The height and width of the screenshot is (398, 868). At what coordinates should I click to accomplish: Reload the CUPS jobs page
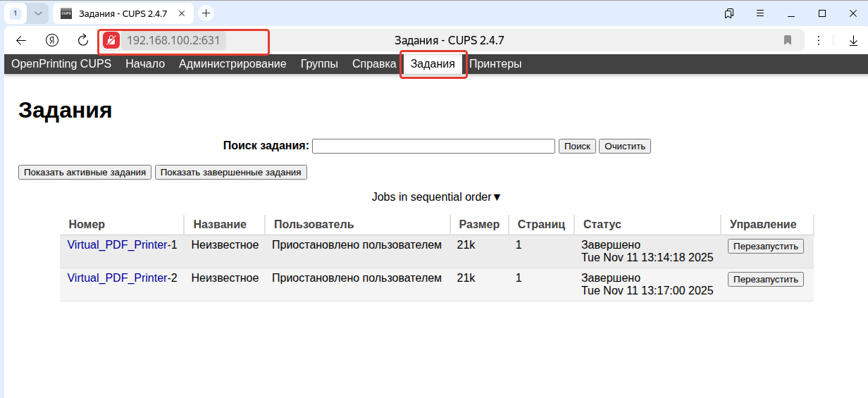pyautogui.click(x=83, y=41)
